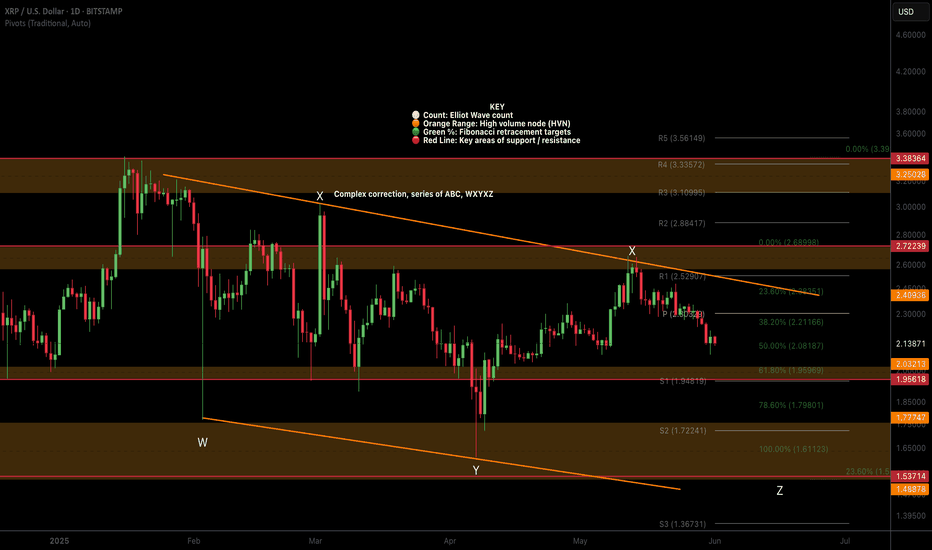Select the orange 2.40936 price tag
The height and width of the screenshot is (550, 932).
[911, 295]
